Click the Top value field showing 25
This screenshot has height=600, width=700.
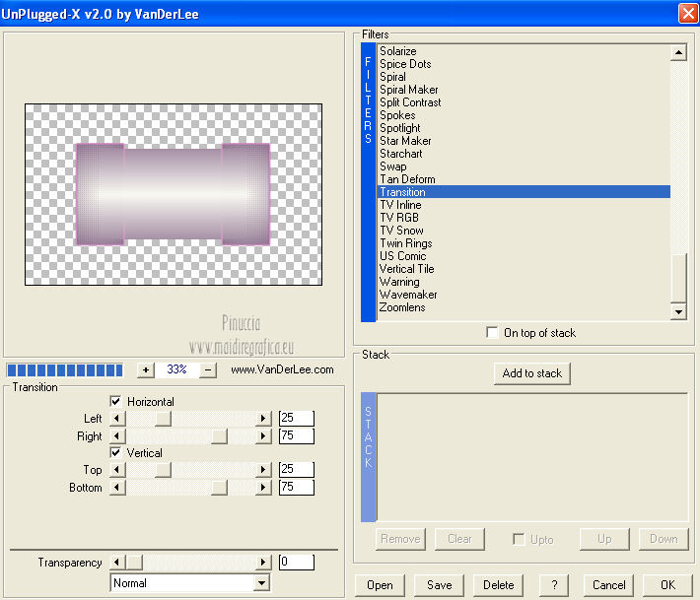(x=297, y=470)
